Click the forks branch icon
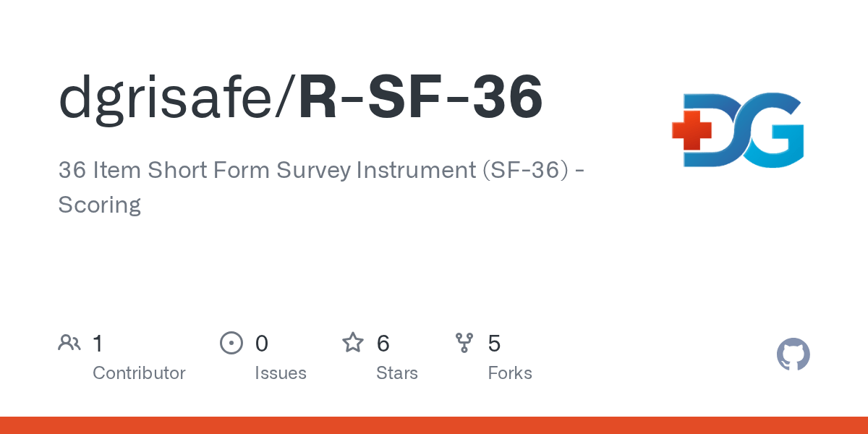The image size is (868, 434). [464, 342]
